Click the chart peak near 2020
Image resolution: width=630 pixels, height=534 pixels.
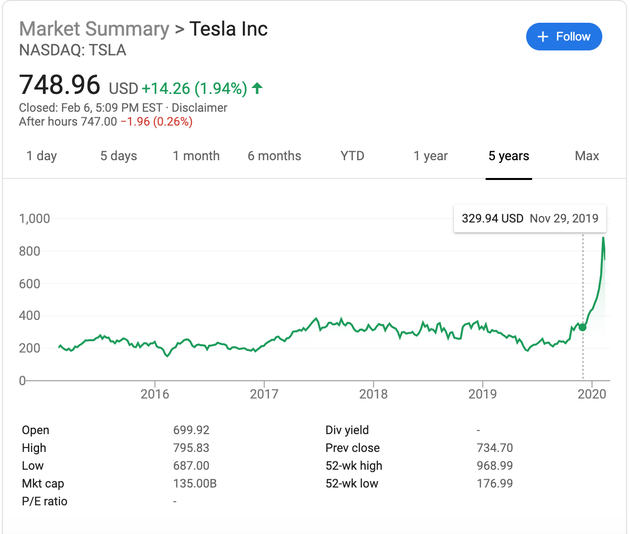(x=603, y=238)
